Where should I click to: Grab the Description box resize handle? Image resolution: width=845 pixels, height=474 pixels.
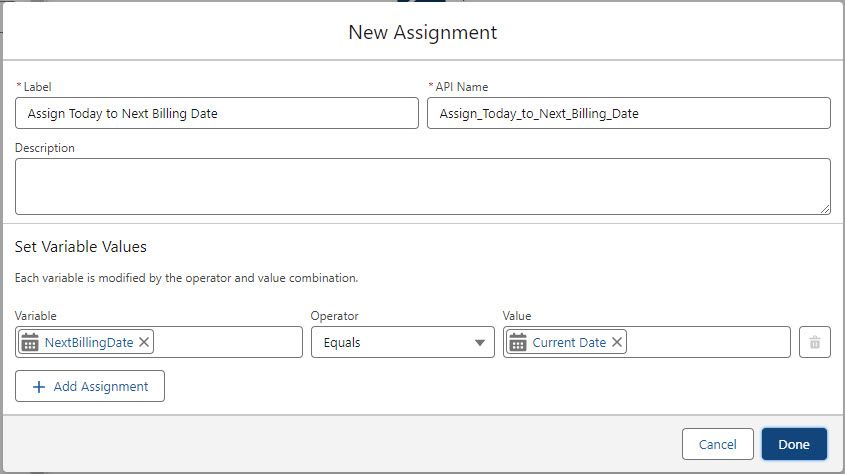pyautogui.click(x=825, y=209)
